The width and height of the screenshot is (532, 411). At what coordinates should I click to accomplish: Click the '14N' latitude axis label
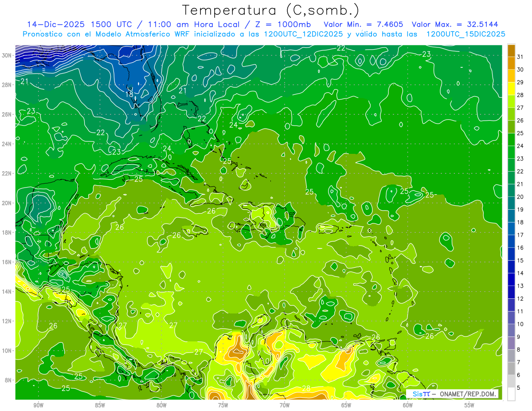[7, 291]
